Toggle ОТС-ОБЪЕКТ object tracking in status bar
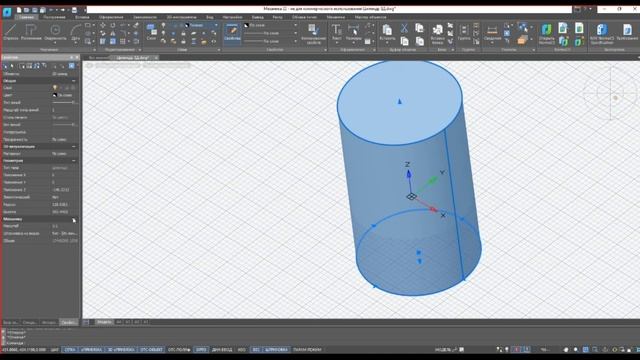 point(151,350)
